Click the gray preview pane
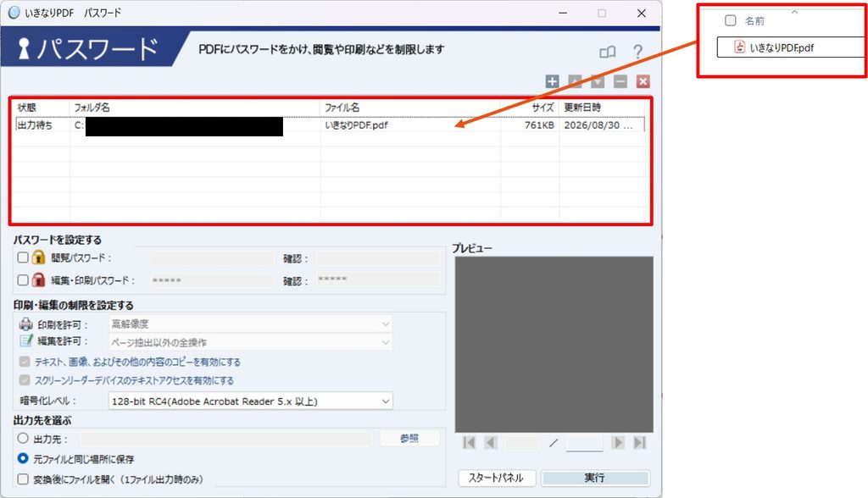The width and height of the screenshot is (868, 498). point(554,344)
